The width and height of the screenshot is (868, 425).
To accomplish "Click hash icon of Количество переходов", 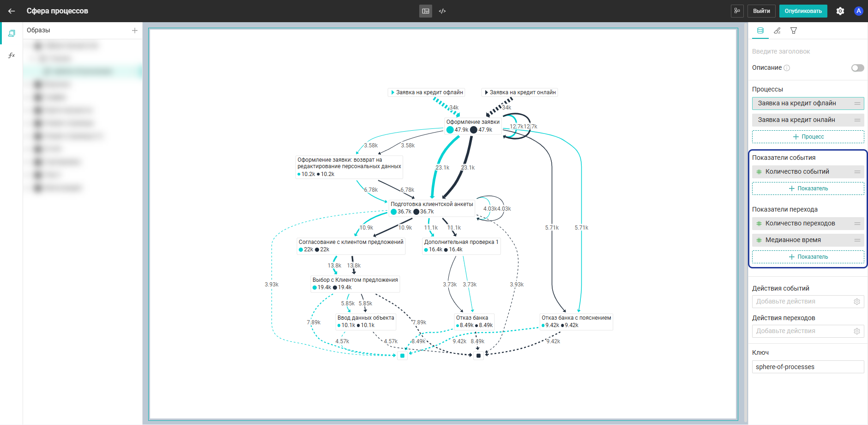I will click(759, 224).
